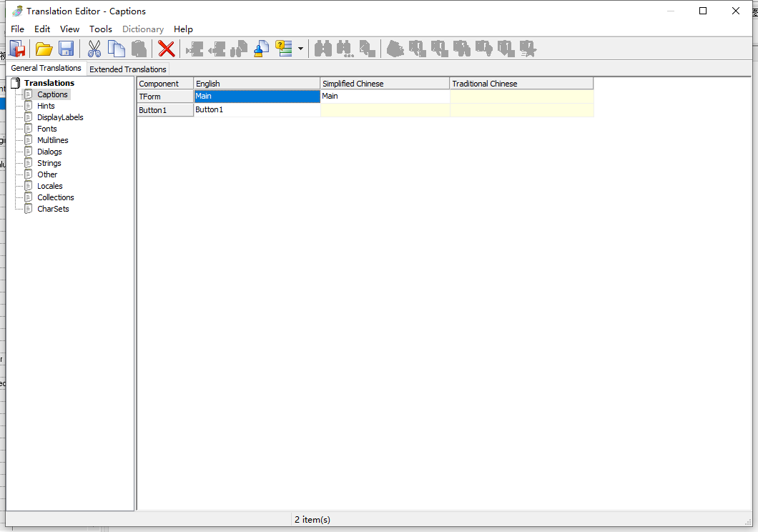758x532 pixels.
Task: Select English cell containing 'Button1'
Action: (257, 110)
